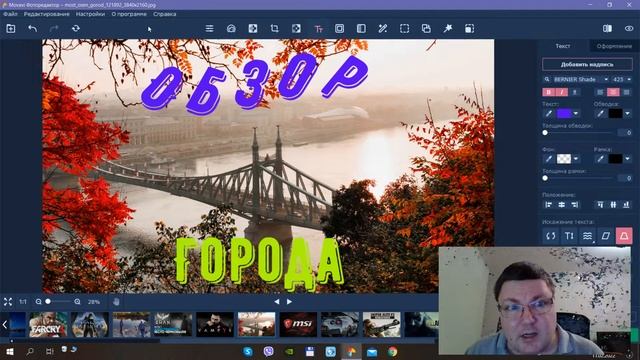Center text position vertically
This screenshot has height=360, width=640.
pos(613,204)
